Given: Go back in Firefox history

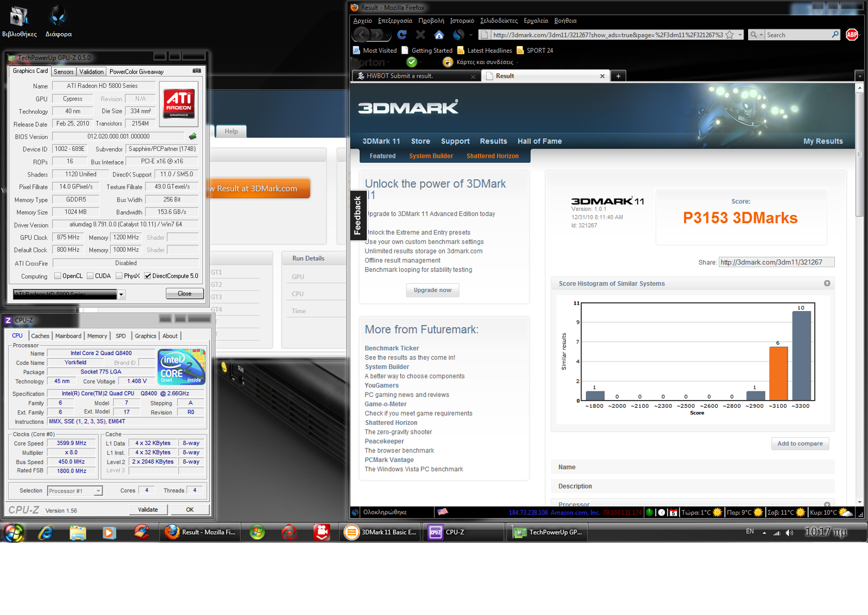Looking at the screenshot, I should click(x=362, y=35).
